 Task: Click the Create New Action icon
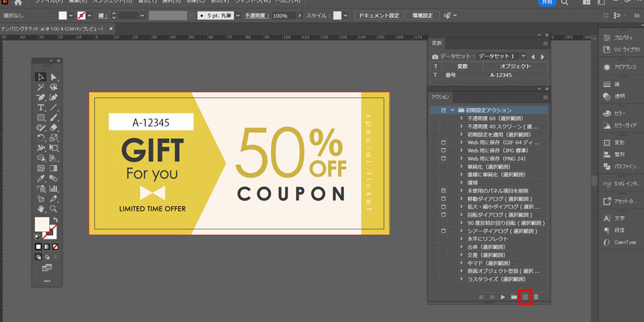pyautogui.click(x=525, y=297)
